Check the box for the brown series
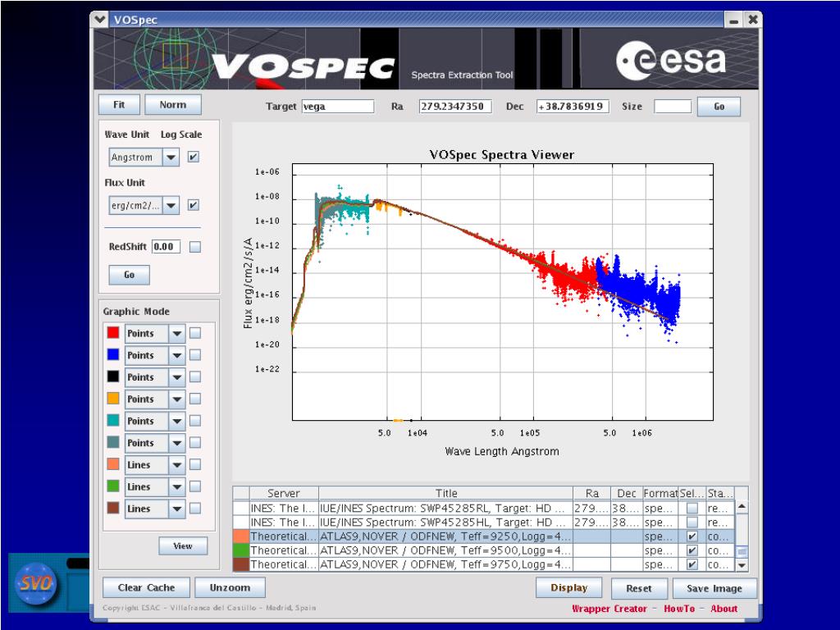Viewport: 840px width, 630px height. [195, 509]
